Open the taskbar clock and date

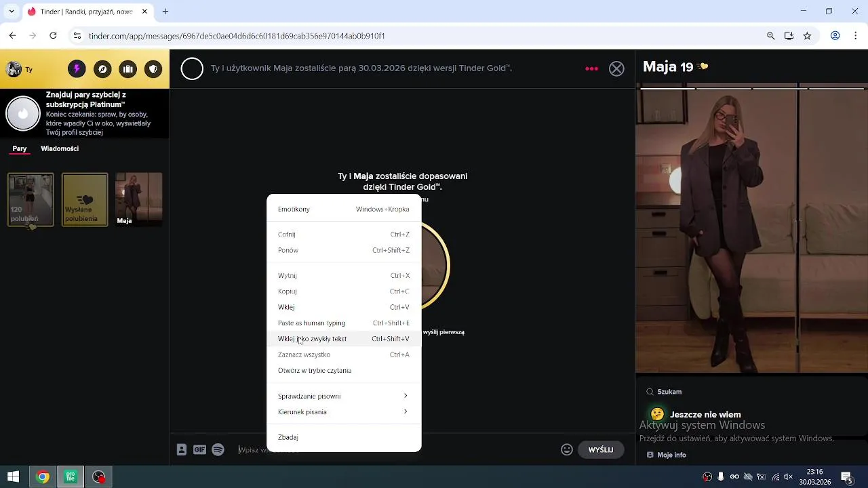815,477
